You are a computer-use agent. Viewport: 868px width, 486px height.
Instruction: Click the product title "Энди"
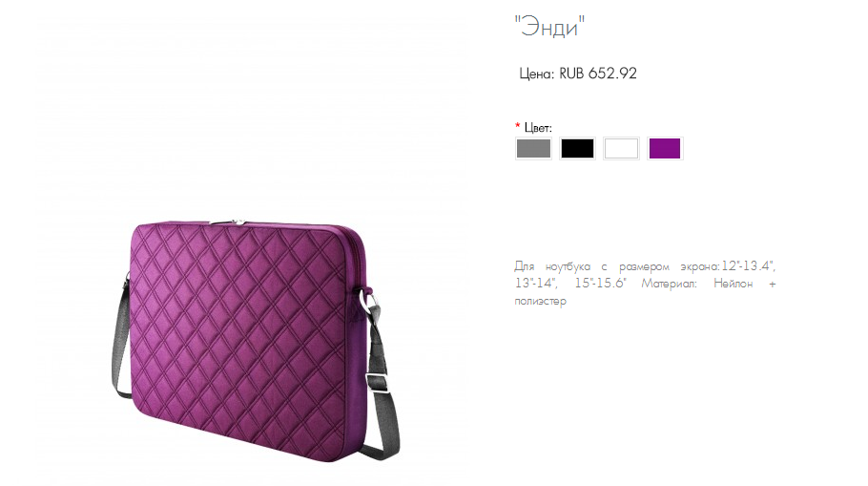(549, 26)
